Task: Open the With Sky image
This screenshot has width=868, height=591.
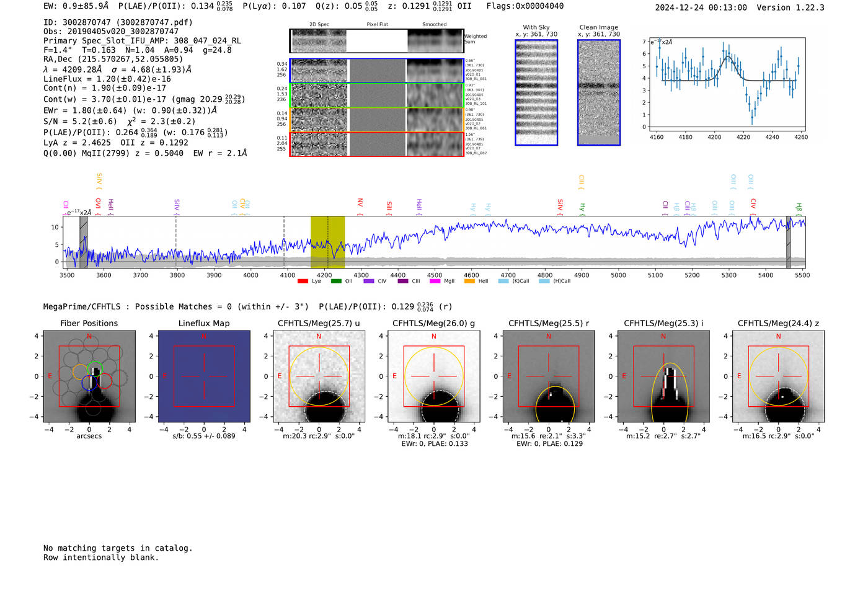Action: [x=536, y=92]
